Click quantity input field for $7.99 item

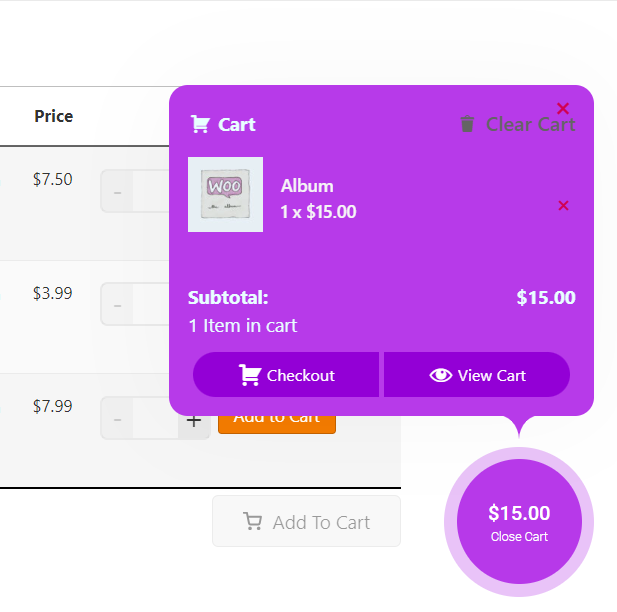click(x=155, y=419)
